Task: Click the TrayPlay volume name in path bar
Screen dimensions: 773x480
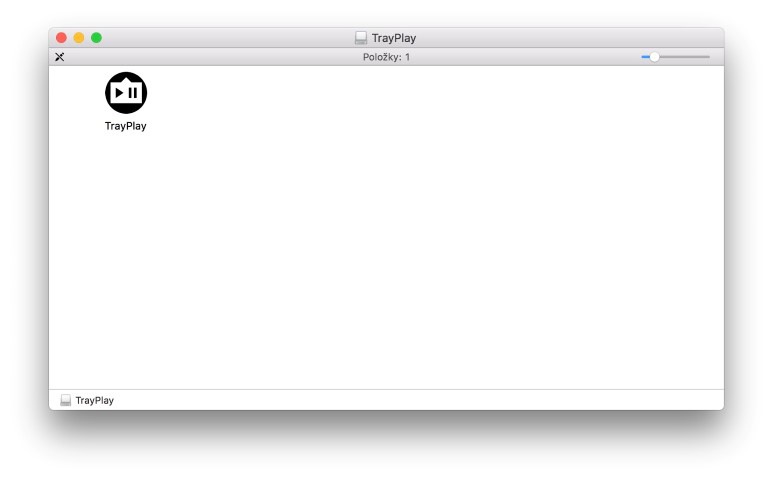Action: point(95,400)
